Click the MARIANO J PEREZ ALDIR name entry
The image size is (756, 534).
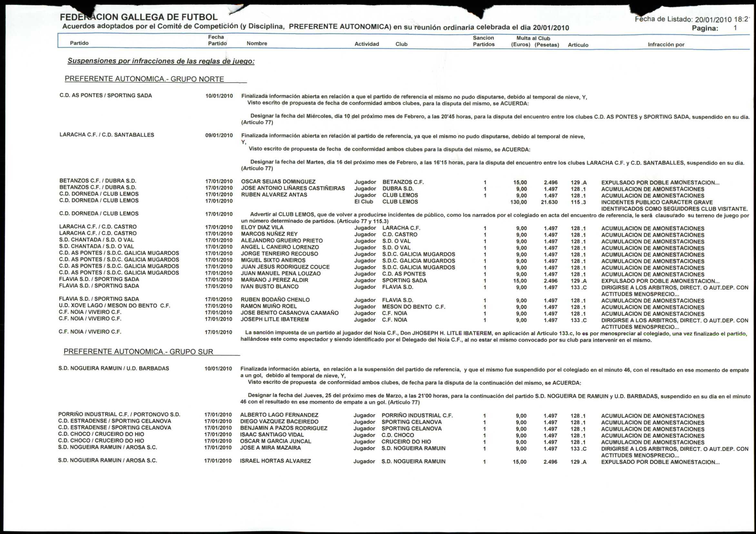[x=274, y=280]
